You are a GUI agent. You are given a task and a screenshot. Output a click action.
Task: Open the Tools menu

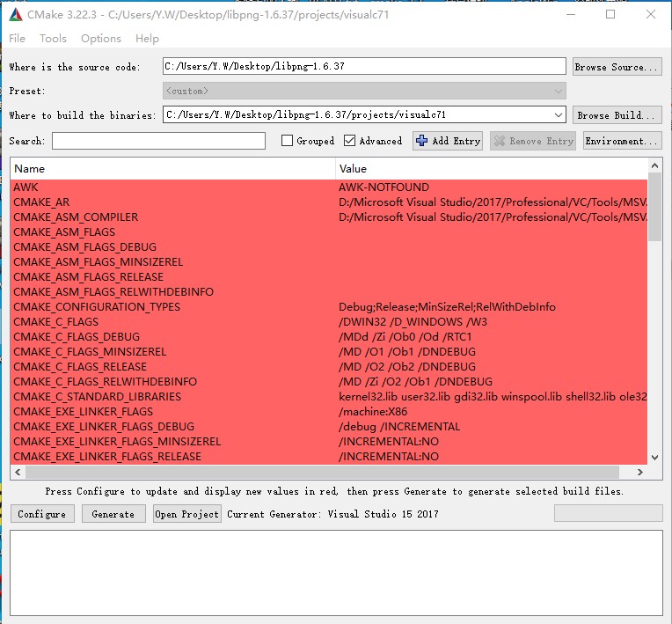pyautogui.click(x=53, y=39)
